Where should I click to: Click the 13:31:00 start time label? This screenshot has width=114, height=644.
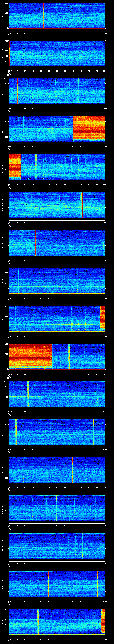click(9, 33)
